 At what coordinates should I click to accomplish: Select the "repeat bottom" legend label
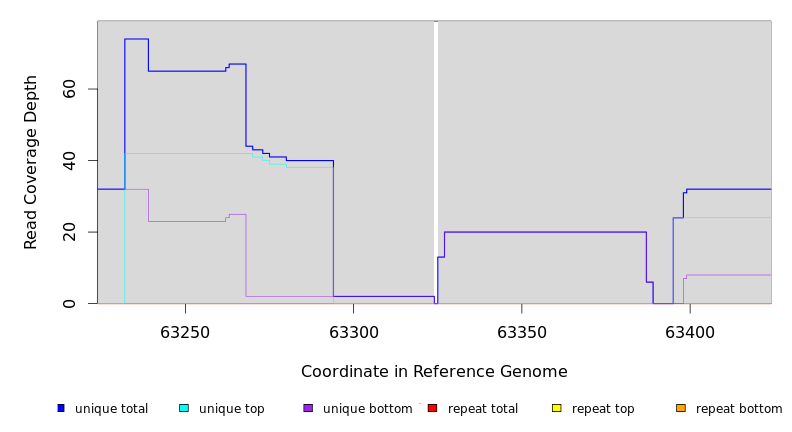pyautogui.click(x=739, y=409)
